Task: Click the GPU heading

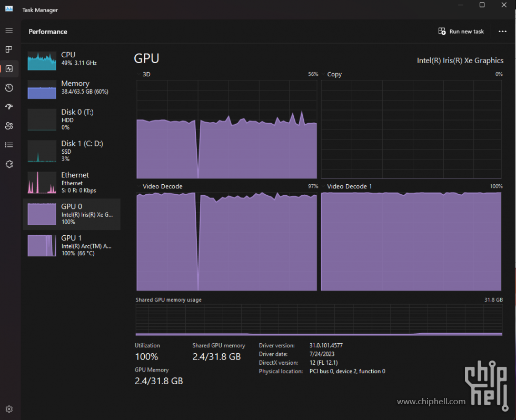Action: [146, 58]
